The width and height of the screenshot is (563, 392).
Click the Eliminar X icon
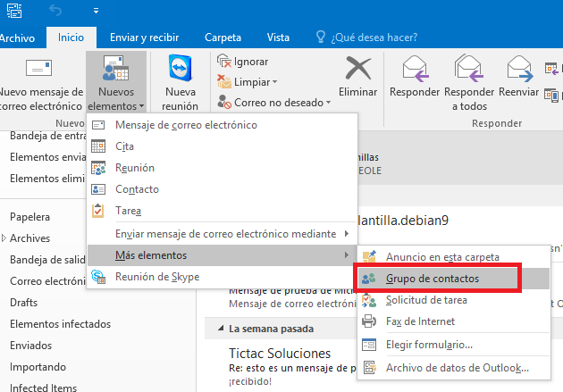[357, 69]
